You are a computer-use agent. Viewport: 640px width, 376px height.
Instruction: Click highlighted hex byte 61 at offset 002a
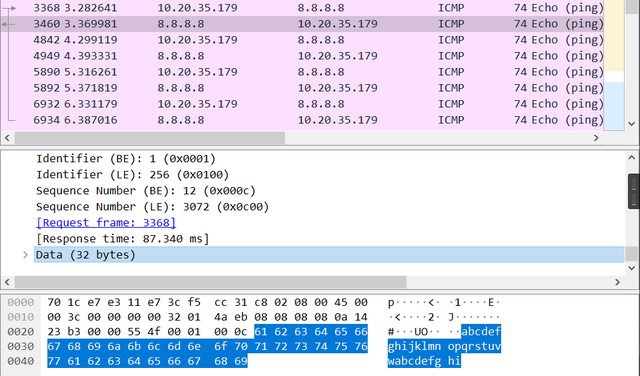tap(261, 332)
